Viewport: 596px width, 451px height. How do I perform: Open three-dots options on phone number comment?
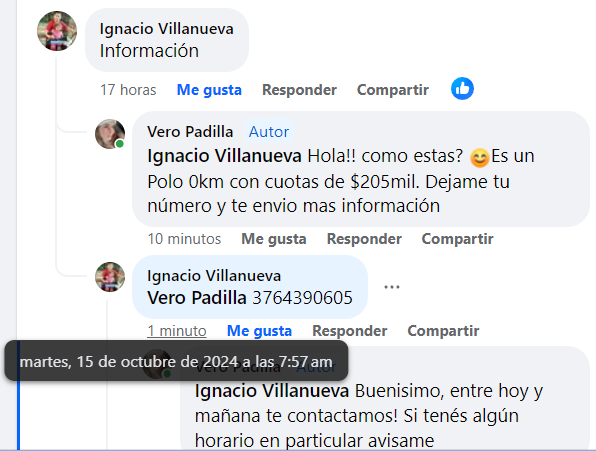click(392, 287)
